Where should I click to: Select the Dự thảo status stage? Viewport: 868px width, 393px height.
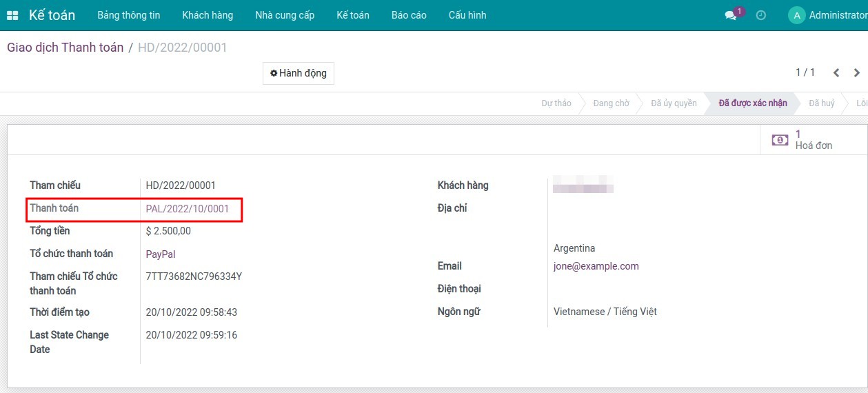tap(556, 103)
